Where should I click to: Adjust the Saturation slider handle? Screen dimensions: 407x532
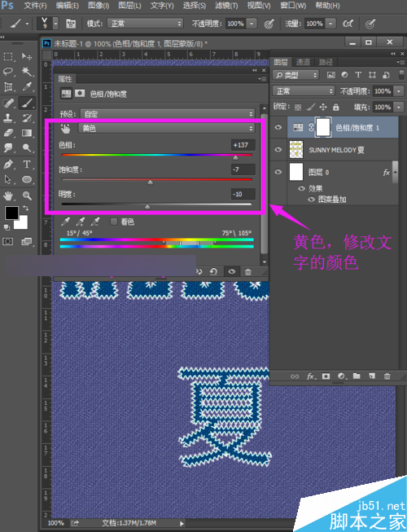150,182
